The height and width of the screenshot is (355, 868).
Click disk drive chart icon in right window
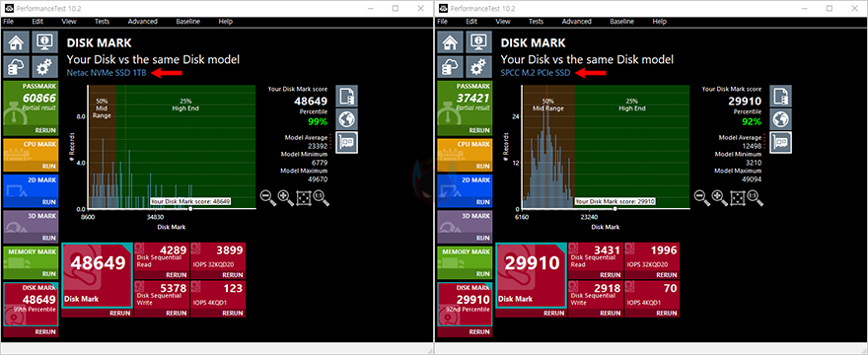[780, 96]
